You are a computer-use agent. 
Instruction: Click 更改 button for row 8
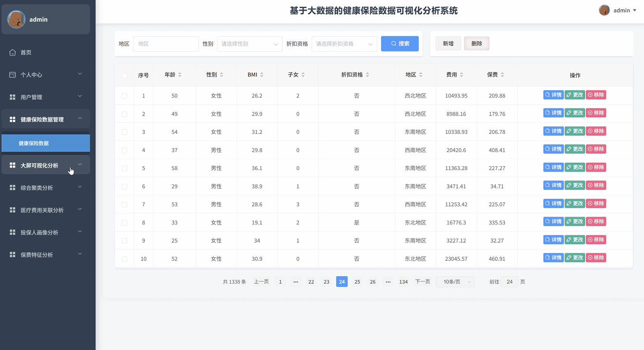575,221
